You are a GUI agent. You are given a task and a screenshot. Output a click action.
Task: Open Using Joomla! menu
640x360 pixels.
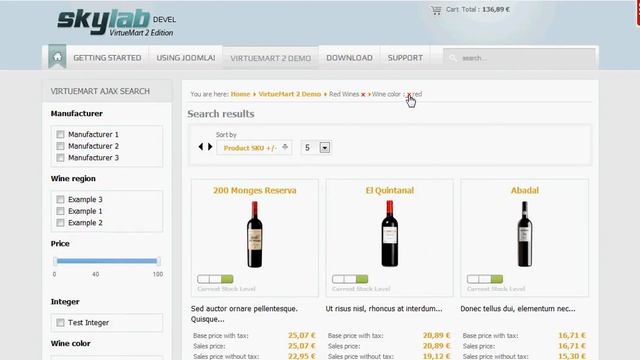186,58
